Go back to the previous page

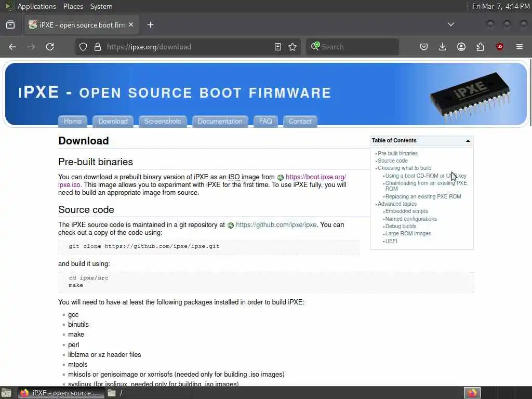12,47
